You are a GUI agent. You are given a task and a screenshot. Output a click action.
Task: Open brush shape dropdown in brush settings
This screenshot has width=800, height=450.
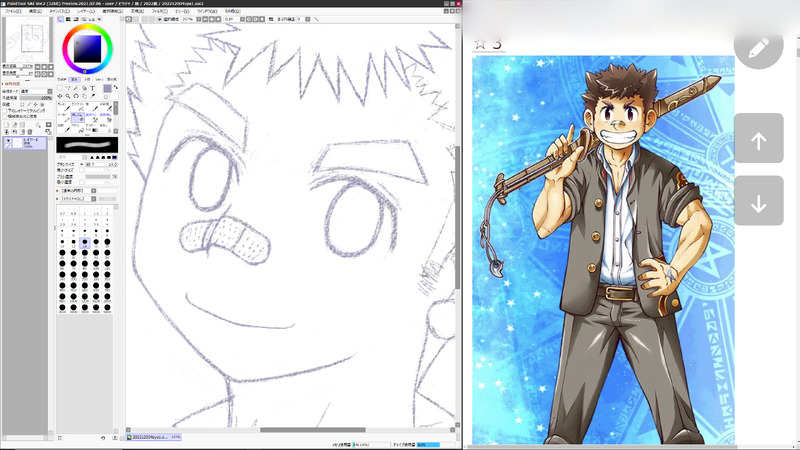[93, 191]
